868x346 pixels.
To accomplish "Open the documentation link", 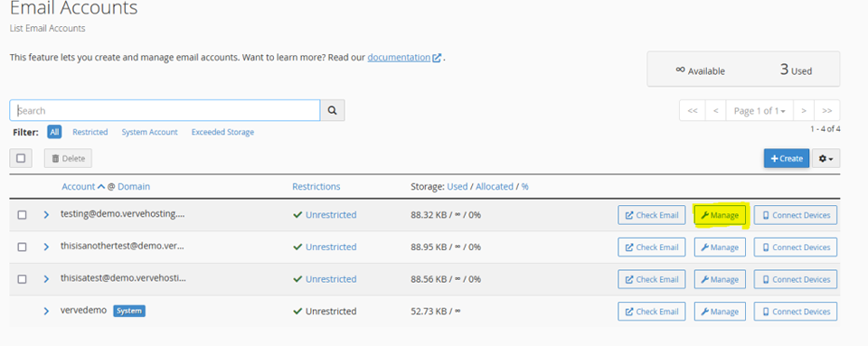I will click(x=399, y=58).
